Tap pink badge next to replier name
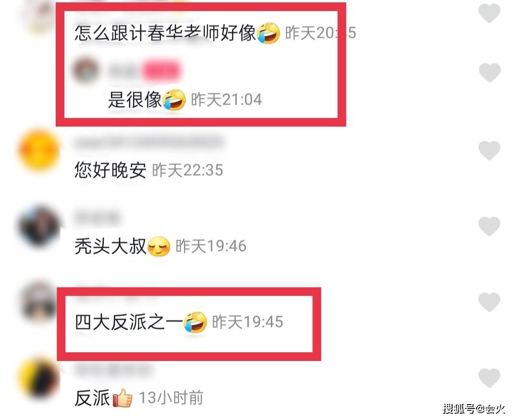Image resolution: width=517 pixels, height=420 pixels. click(x=161, y=71)
